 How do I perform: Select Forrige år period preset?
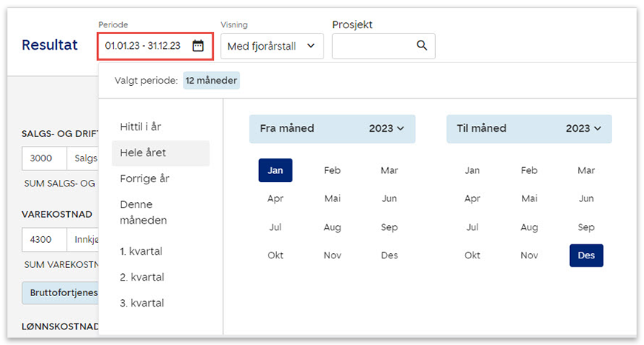click(144, 178)
